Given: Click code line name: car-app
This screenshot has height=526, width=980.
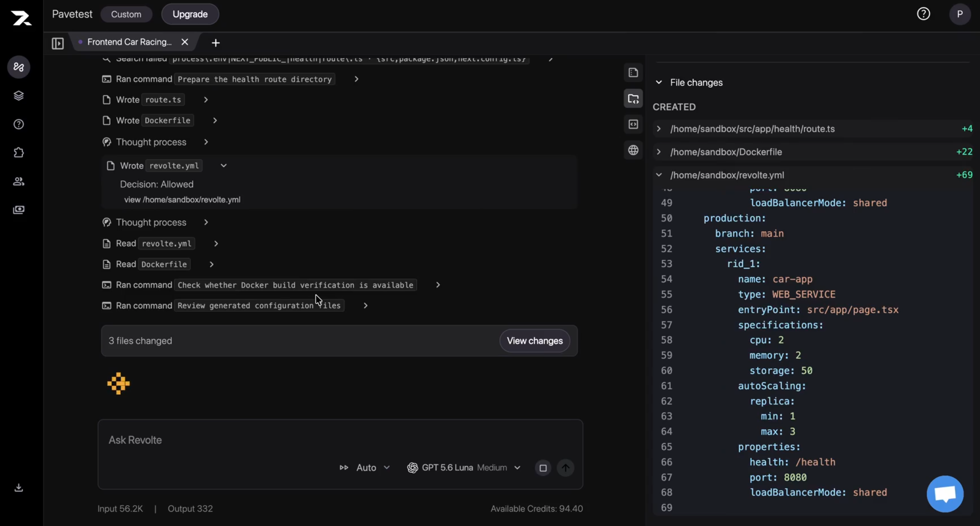Looking at the screenshot, I should (x=775, y=279).
